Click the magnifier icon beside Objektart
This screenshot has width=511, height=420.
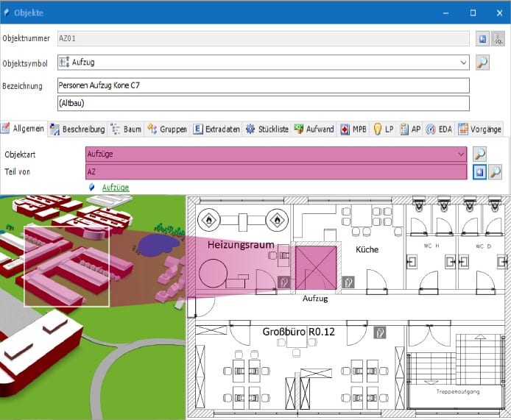click(x=479, y=154)
